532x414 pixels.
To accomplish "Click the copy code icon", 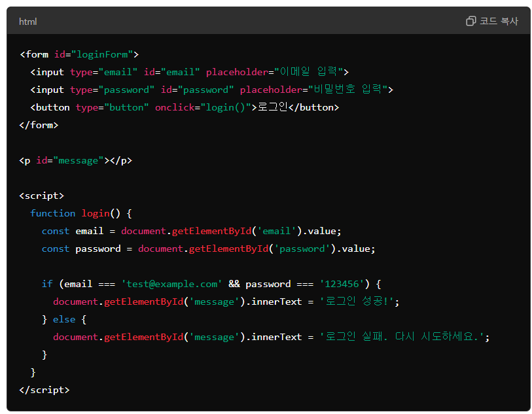I will [x=470, y=21].
